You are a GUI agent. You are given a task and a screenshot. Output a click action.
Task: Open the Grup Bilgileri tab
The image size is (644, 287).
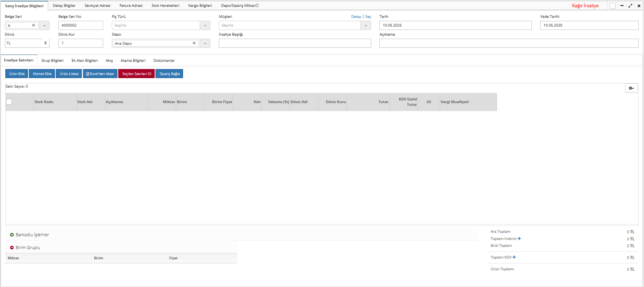[x=52, y=61]
